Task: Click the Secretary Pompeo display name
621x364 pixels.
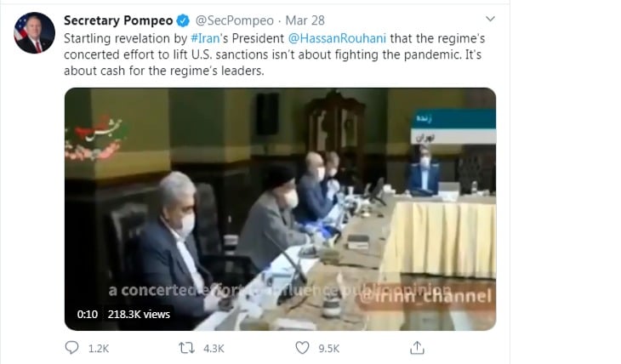Action: tap(118, 20)
